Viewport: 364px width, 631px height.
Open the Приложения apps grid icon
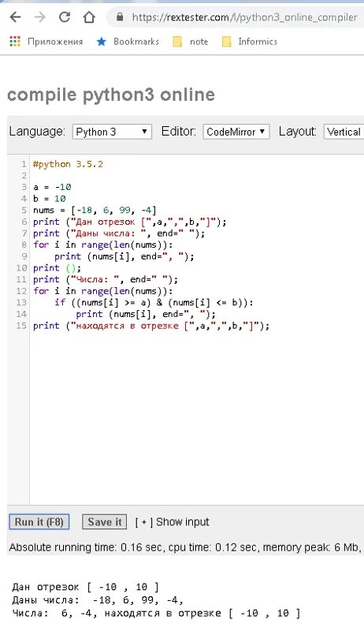[x=15, y=42]
